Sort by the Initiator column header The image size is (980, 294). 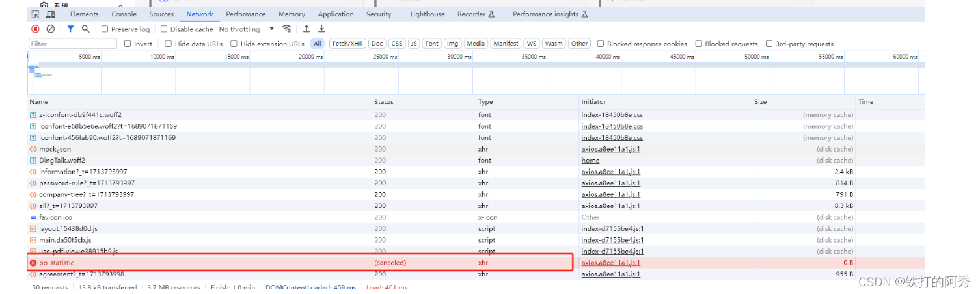pyautogui.click(x=665, y=102)
